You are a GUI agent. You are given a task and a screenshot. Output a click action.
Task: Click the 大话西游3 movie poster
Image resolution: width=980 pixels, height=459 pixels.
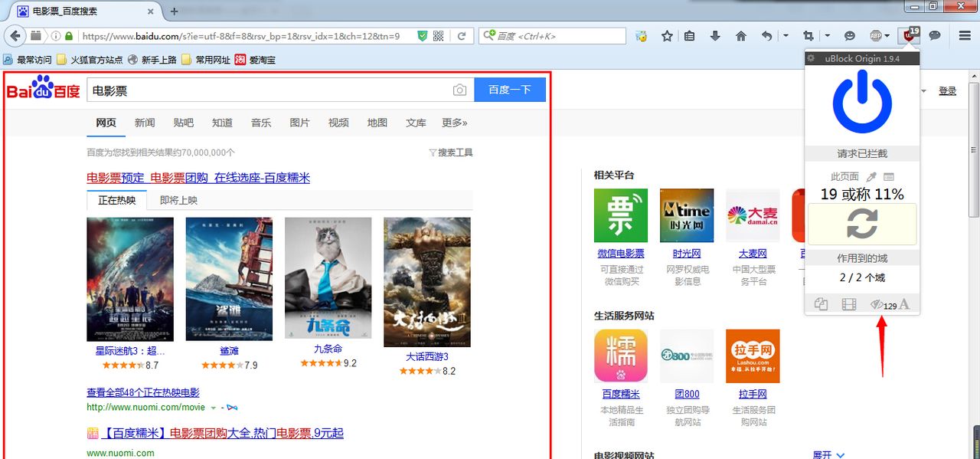click(426, 281)
